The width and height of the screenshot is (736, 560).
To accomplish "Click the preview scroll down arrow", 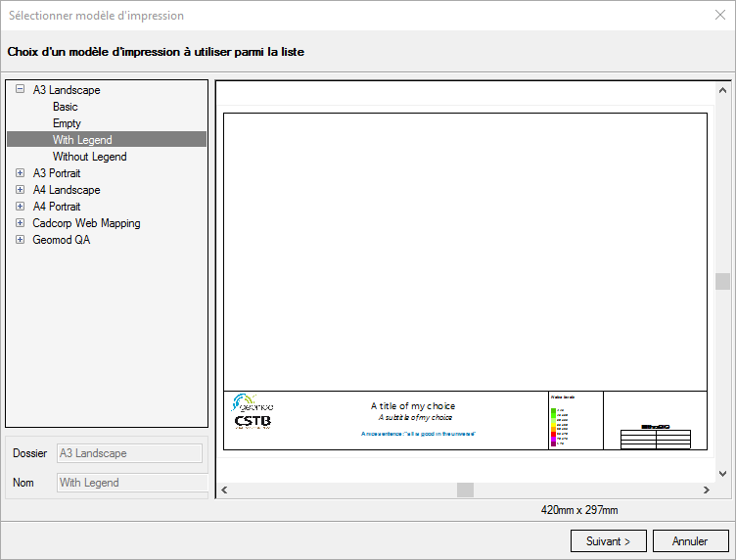I will tap(723, 474).
